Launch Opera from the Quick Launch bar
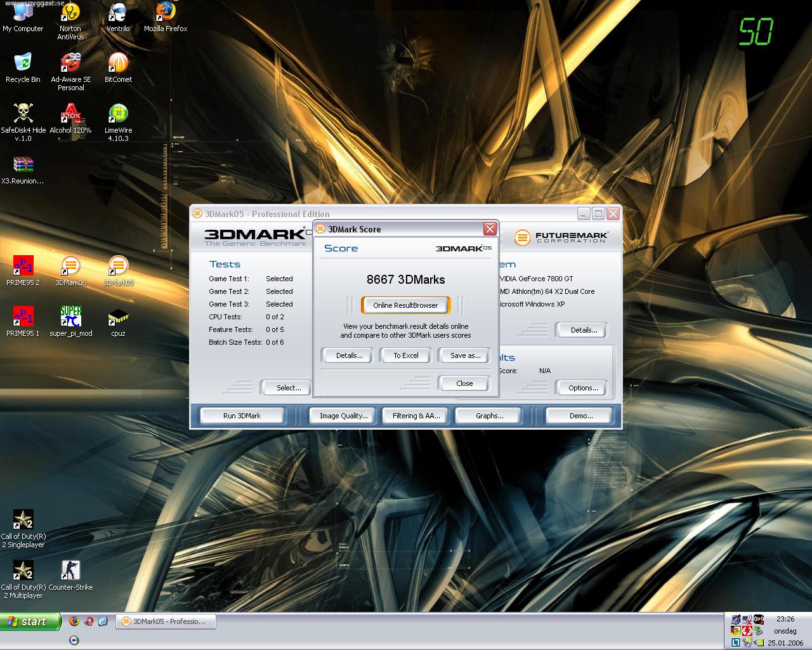This screenshot has width=812, height=650. coord(89,621)
